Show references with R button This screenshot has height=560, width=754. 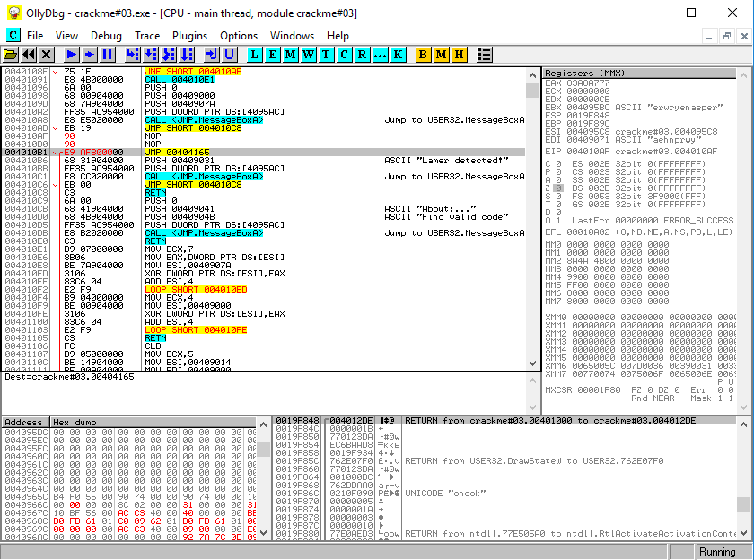[x=362, y=55]
